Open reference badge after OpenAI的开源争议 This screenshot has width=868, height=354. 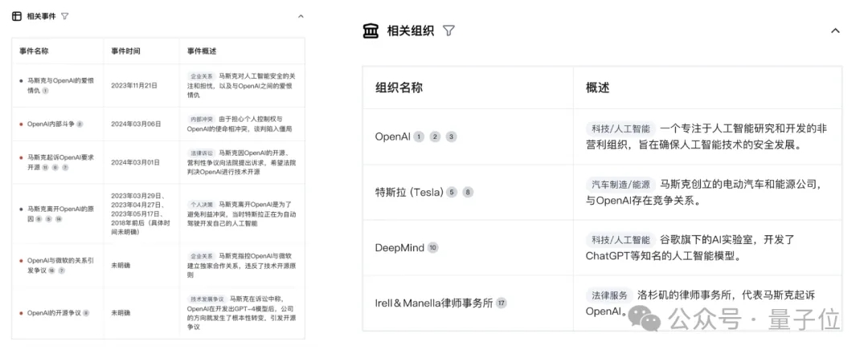click(x=86, y=313)
